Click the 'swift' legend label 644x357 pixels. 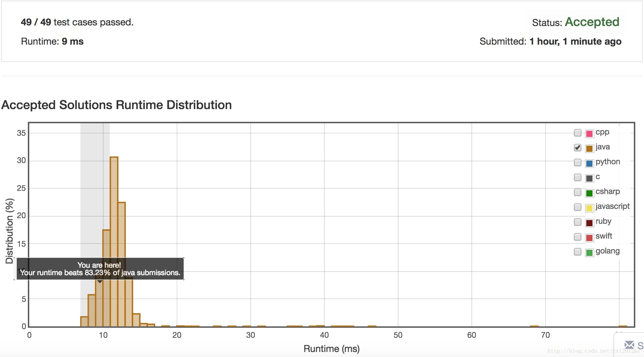click(x=604, y=236)
